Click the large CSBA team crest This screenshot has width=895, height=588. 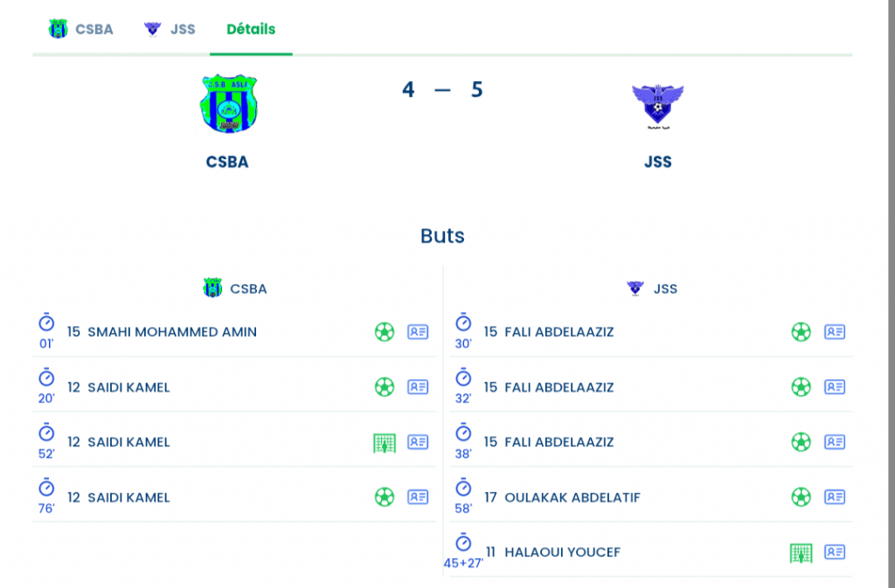tap(229, 103)
